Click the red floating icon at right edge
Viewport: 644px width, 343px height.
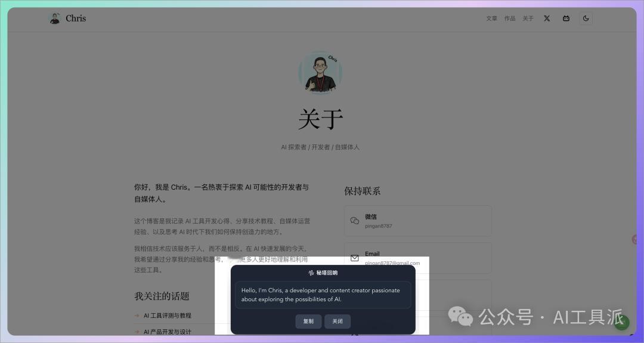click(634, 239)
